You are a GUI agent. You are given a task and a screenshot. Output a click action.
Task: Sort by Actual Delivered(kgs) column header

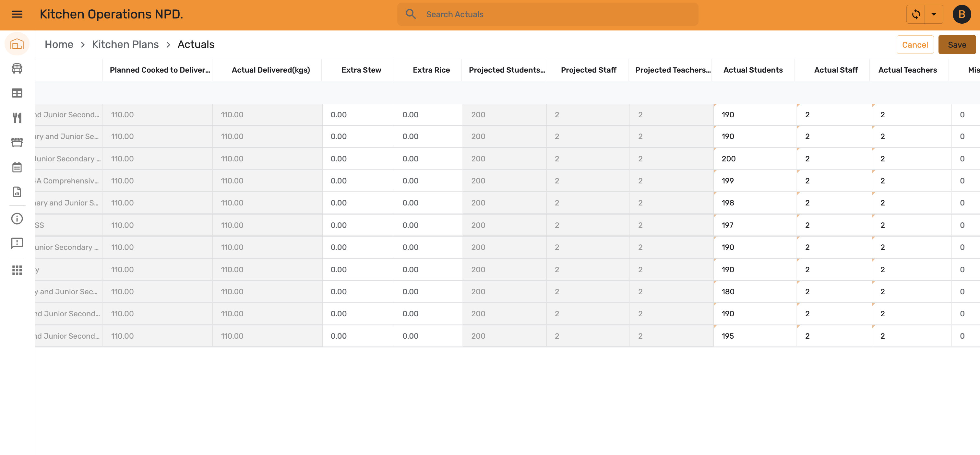267,70
